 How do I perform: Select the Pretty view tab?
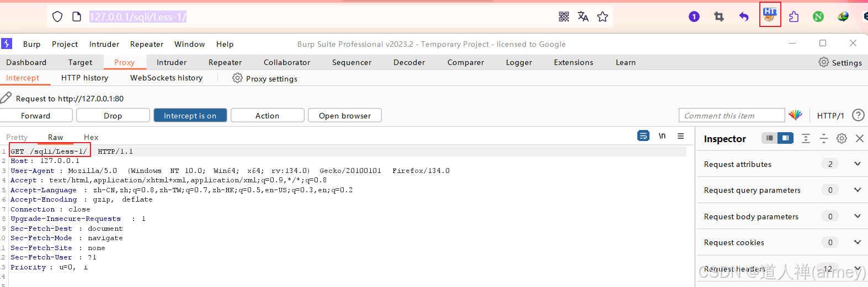[x=17, y=137]
